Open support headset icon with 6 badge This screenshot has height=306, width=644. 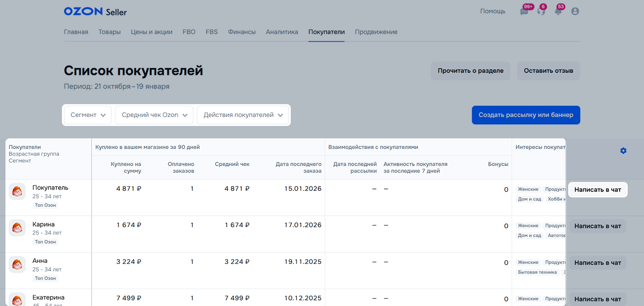(x=541, y=11)
